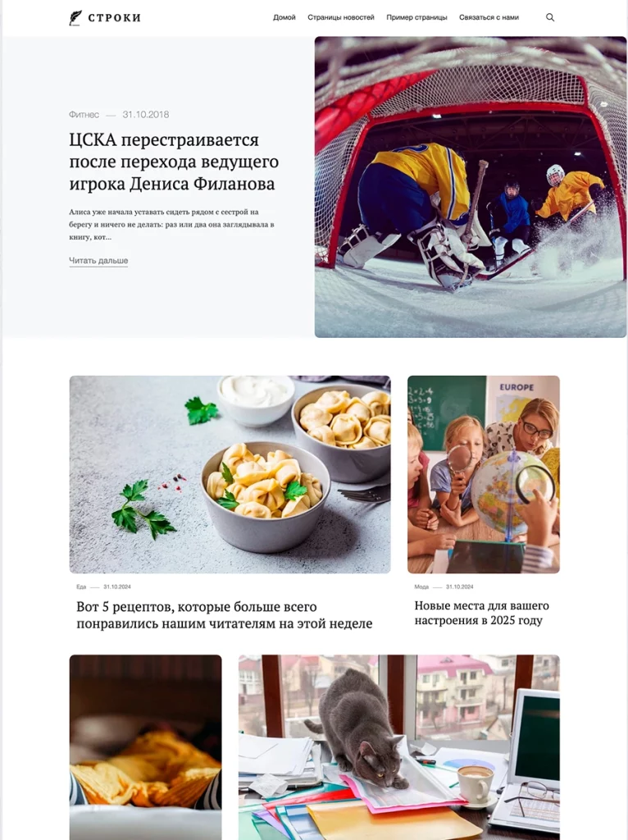The image size is (628, 840).
Task: Open Связаться с нами menu link
Action: 489,17
